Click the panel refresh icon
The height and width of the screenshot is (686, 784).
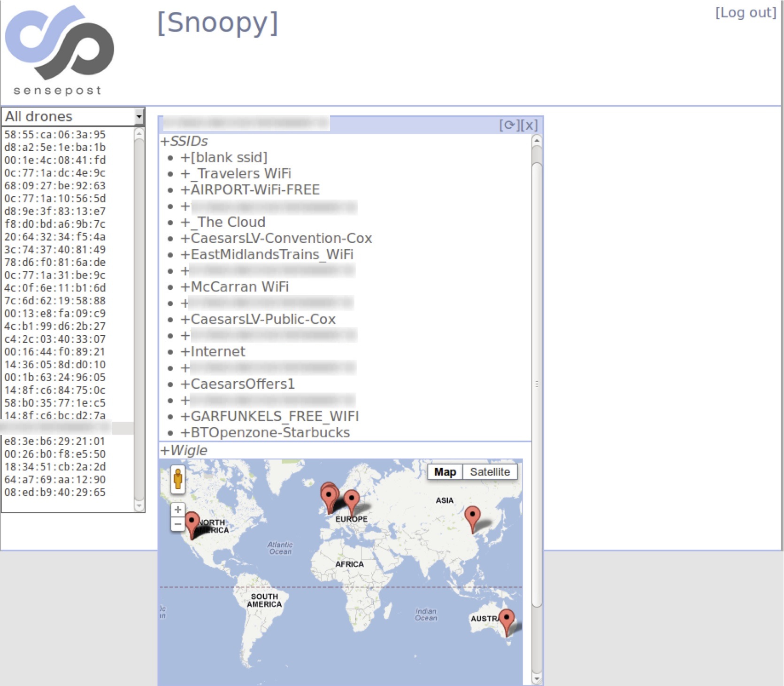508,125
